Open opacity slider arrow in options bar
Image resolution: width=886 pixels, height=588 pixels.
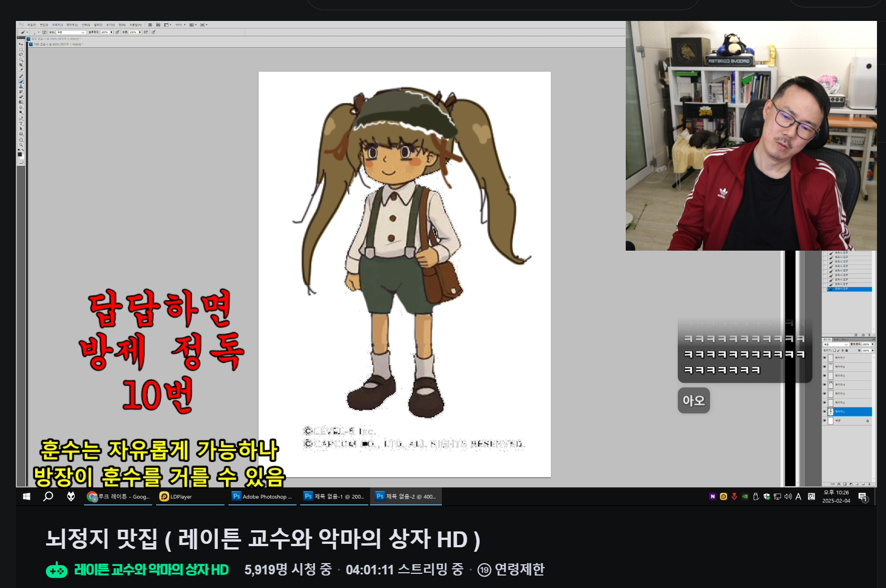111,32
